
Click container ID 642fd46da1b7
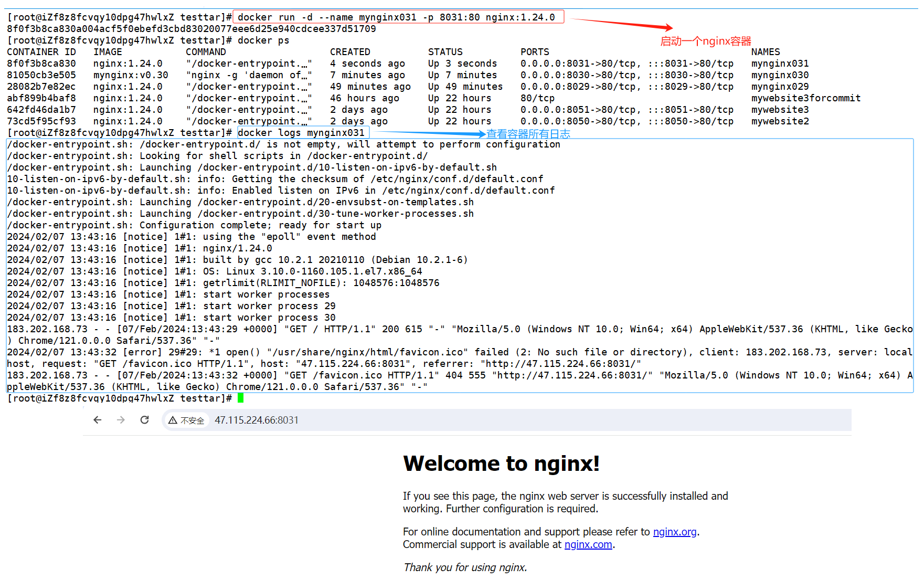41,110
